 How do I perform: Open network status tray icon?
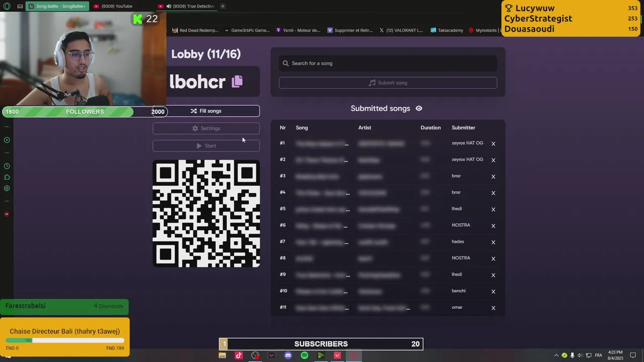tap(588, 355)
